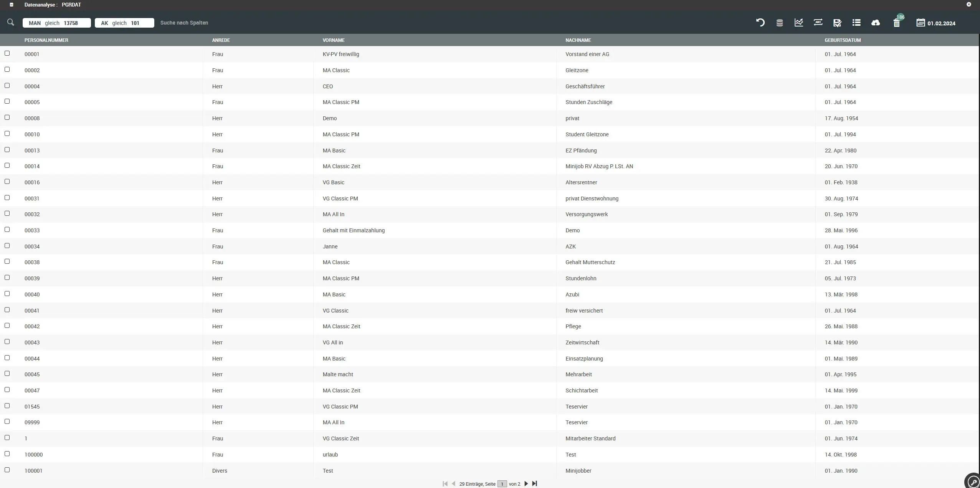Go to the next page of entries
The width and height of the screenshot is (980, 488).
coord(526,484)
